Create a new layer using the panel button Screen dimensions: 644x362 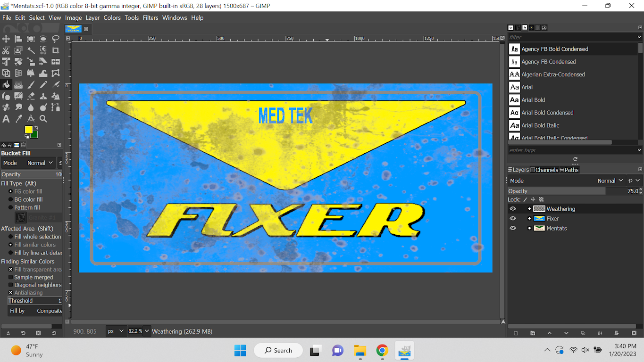[516, 333]
